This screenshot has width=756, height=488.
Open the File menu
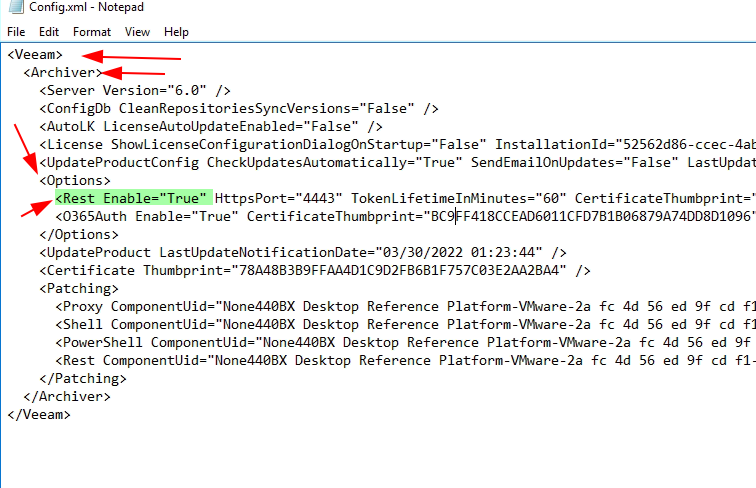click(x=16, y=32)
